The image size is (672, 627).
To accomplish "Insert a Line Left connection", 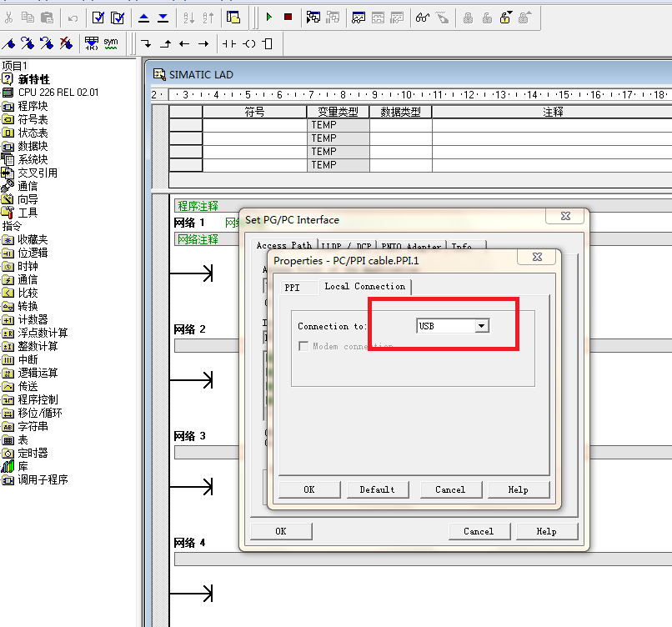I will 184,43.
